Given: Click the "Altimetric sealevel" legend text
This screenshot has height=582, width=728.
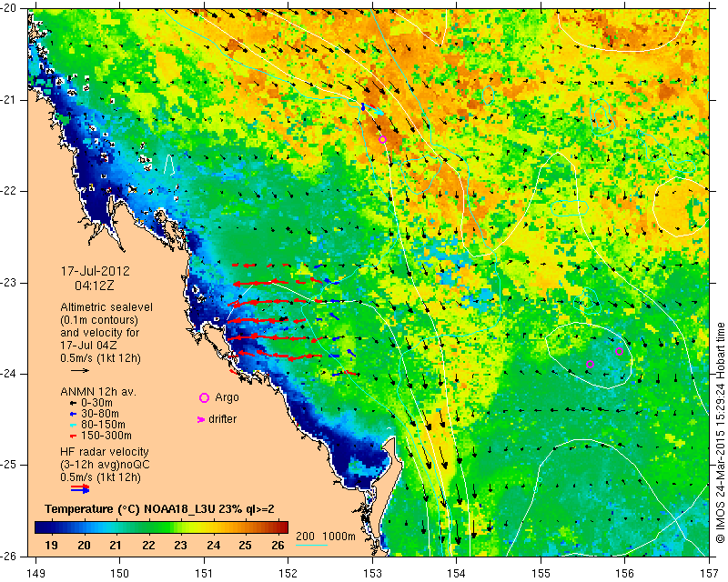Looking at the screenshot, I should pos(106,307).
